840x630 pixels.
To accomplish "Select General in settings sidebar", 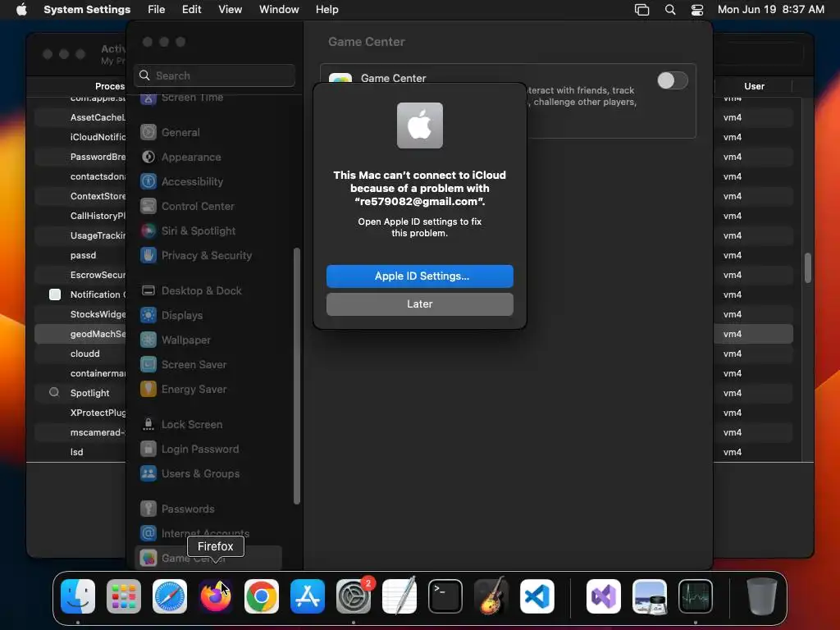I will pos(171,132).
